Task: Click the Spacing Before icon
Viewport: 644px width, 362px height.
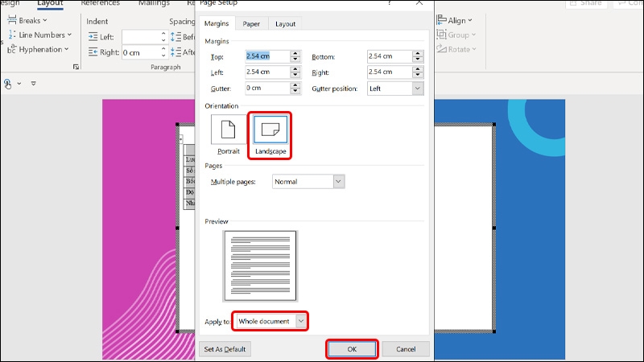Action: 175,36
